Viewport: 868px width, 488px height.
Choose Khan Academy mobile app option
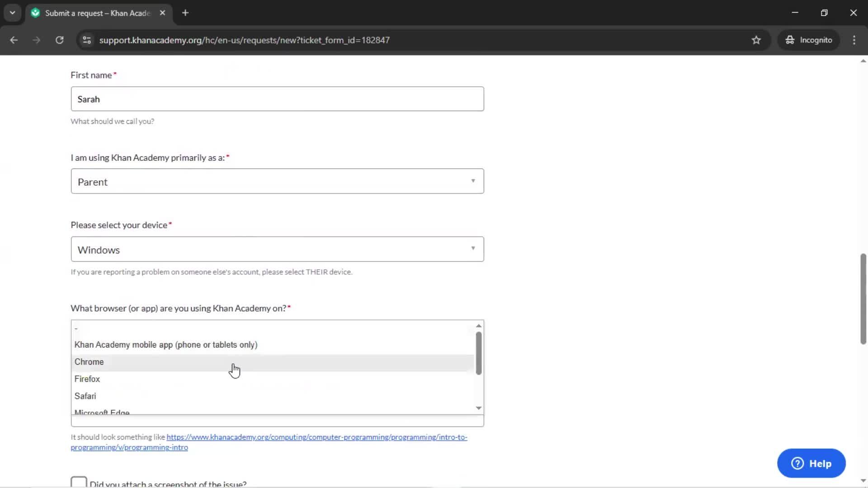tap(273, 345)
